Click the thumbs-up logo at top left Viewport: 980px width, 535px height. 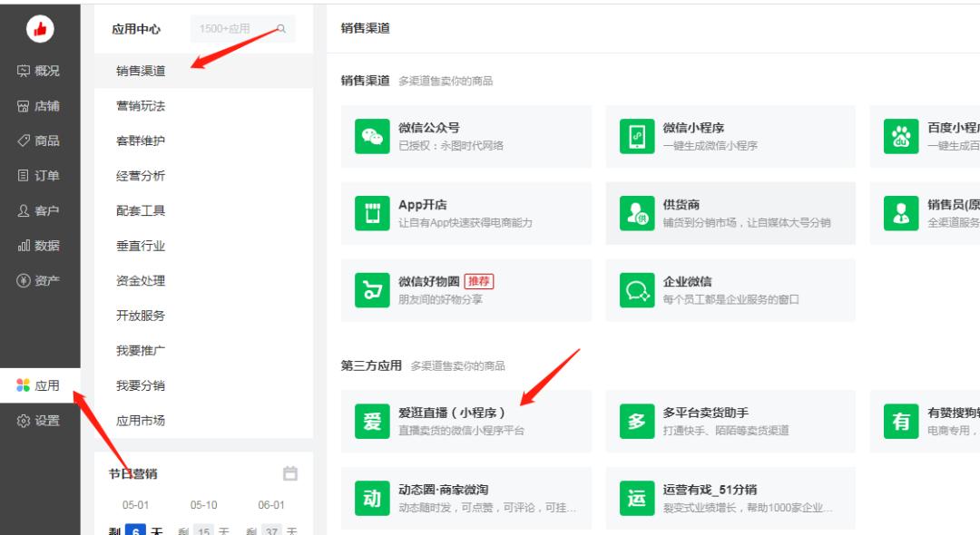tap(39, 28)
